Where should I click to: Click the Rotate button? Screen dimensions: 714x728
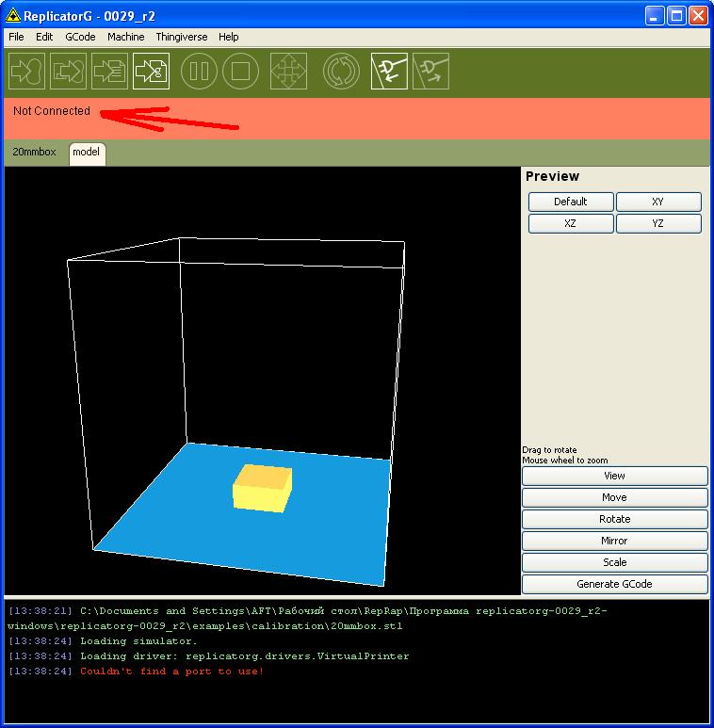(x=615, y=519)
